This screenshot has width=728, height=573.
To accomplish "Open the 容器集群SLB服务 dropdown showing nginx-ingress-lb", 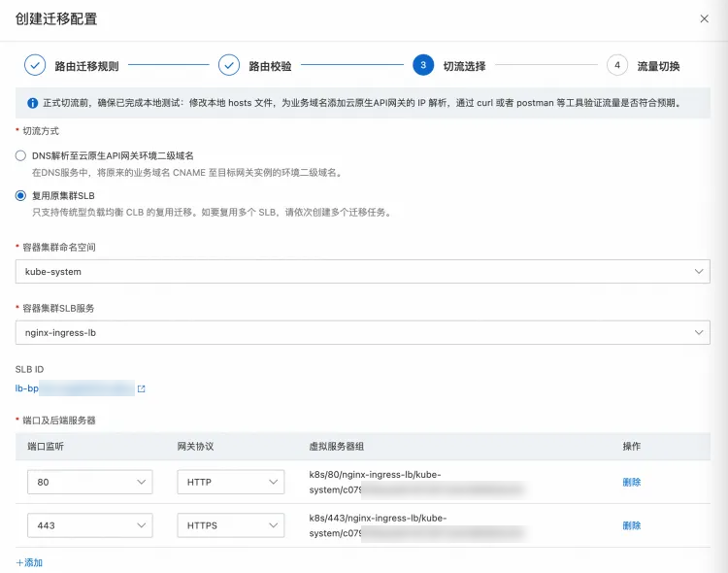I will point(363,332).
